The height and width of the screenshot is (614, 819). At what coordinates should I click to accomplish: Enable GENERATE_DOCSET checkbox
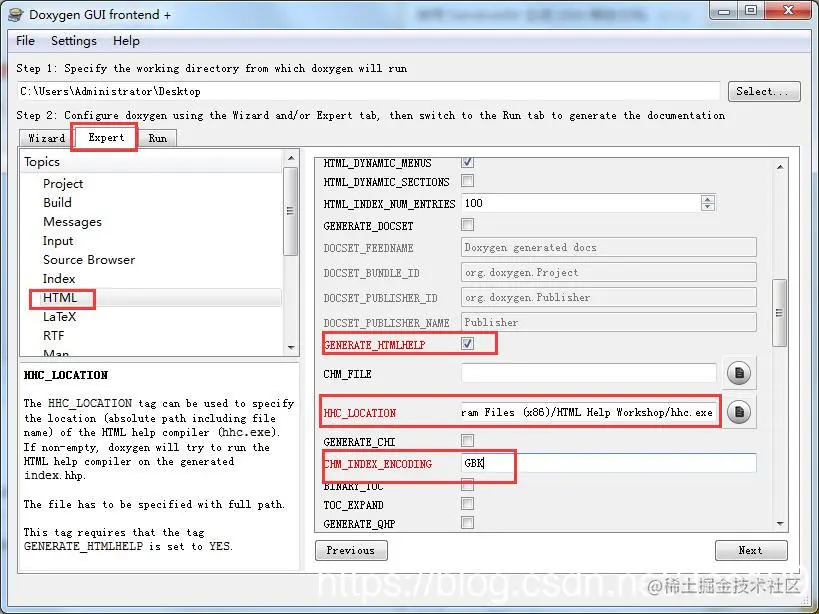[467, 225]
